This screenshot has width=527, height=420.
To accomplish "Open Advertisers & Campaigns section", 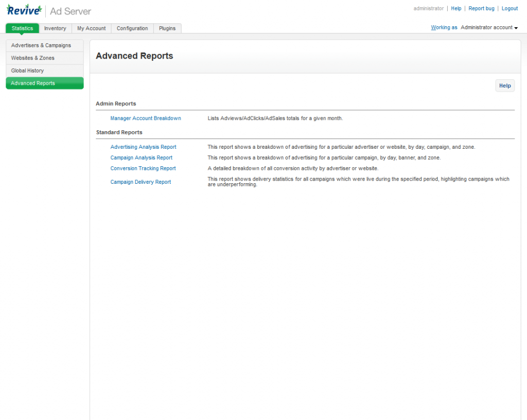I will [x=42, y=45].
